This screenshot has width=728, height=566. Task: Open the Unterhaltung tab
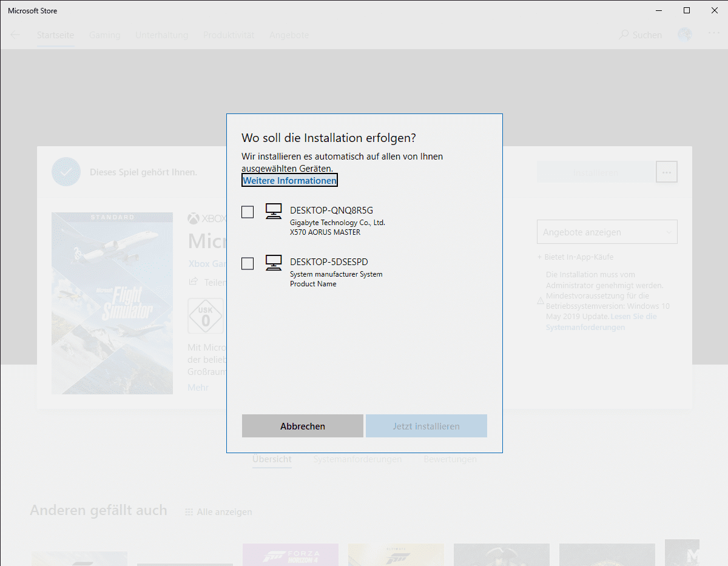(x=161, y=35)
